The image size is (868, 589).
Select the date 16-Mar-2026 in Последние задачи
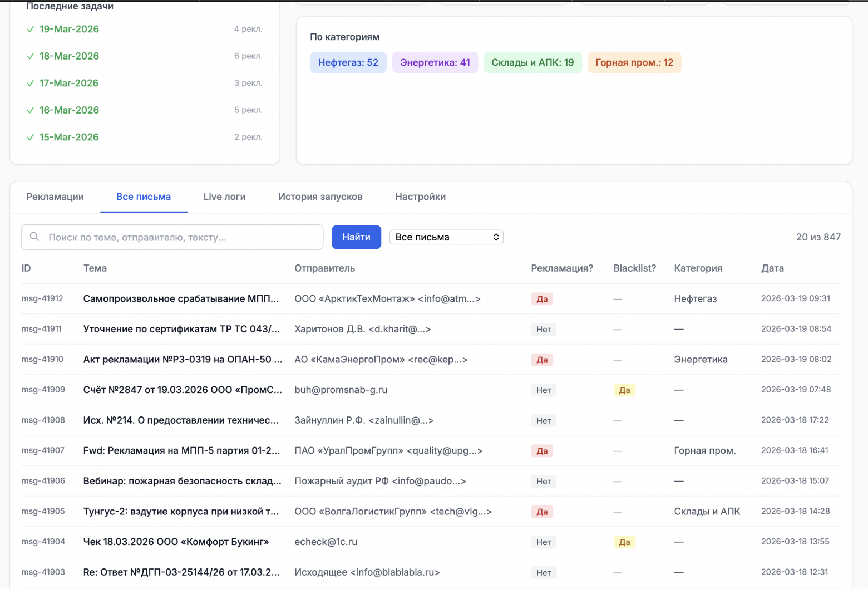(69, 110)
